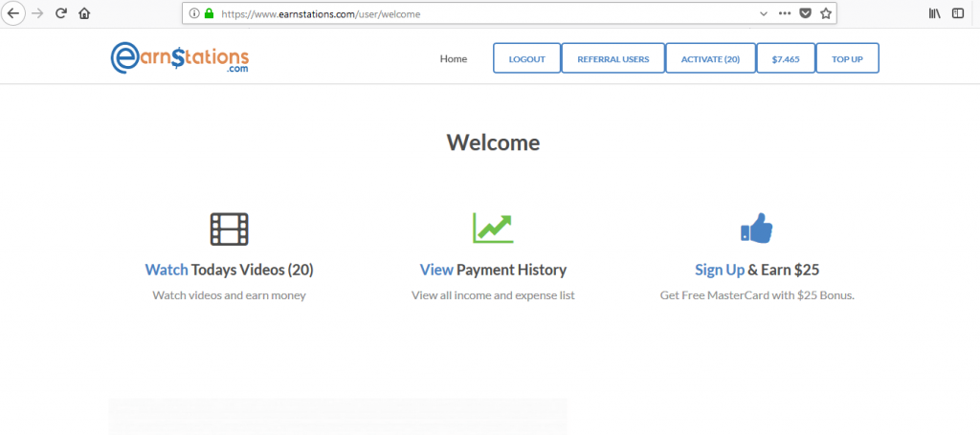Open the REFERRAL USERS page

(612, 59)
